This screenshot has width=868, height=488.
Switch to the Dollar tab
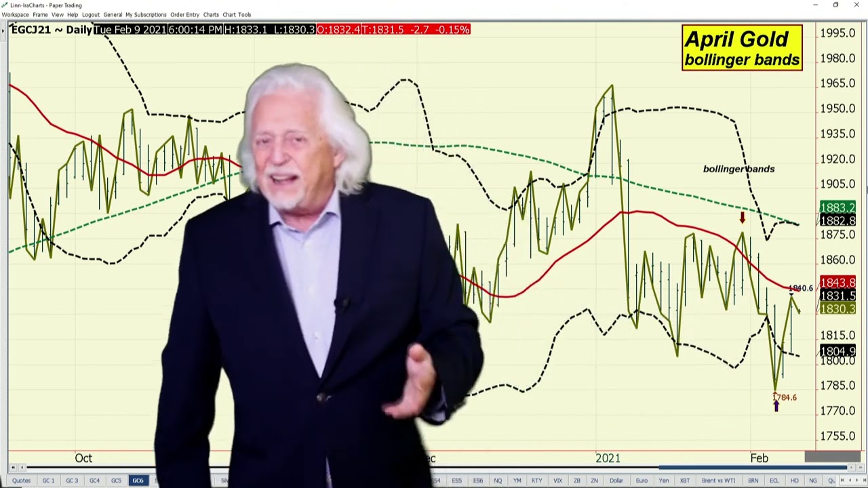pos(616,481)
